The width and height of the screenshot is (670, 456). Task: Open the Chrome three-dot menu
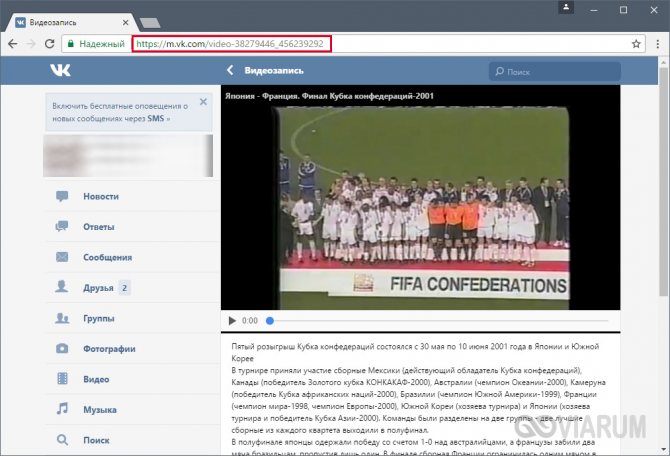tap(658, 44)
